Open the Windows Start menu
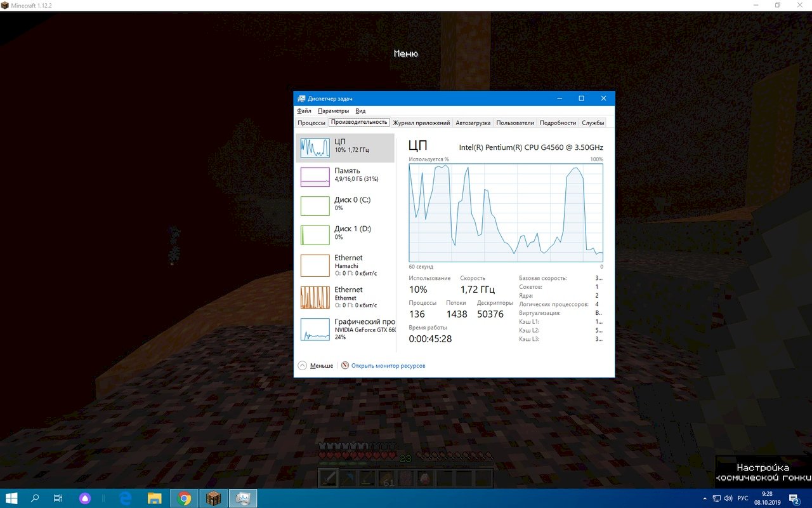 tap(11, 498)
